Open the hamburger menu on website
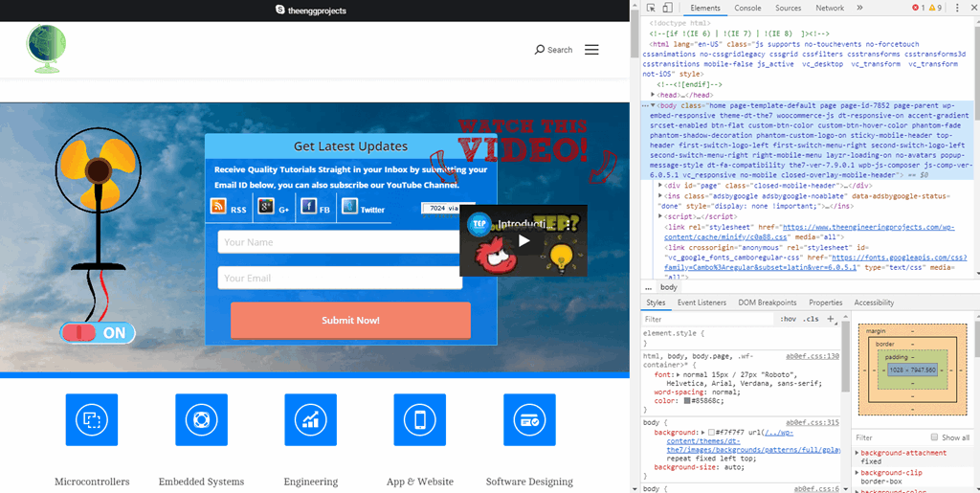 pyautogui.click(x=591, y=50)
